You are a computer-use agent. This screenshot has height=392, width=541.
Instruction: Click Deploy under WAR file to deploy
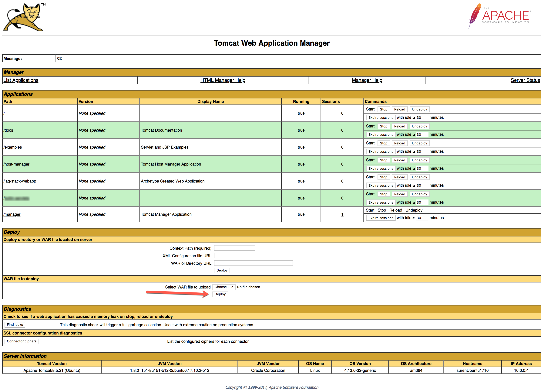pyautogui.click(x=220, y=294)
